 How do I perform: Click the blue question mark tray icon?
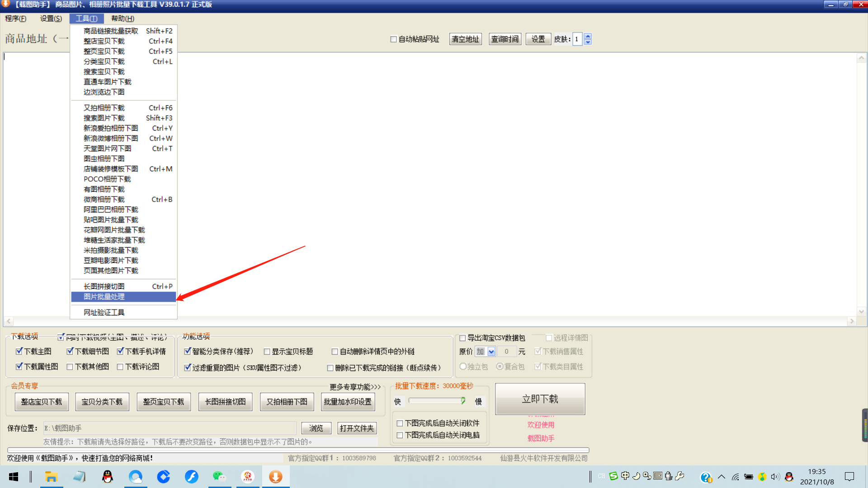pos(706,477)
